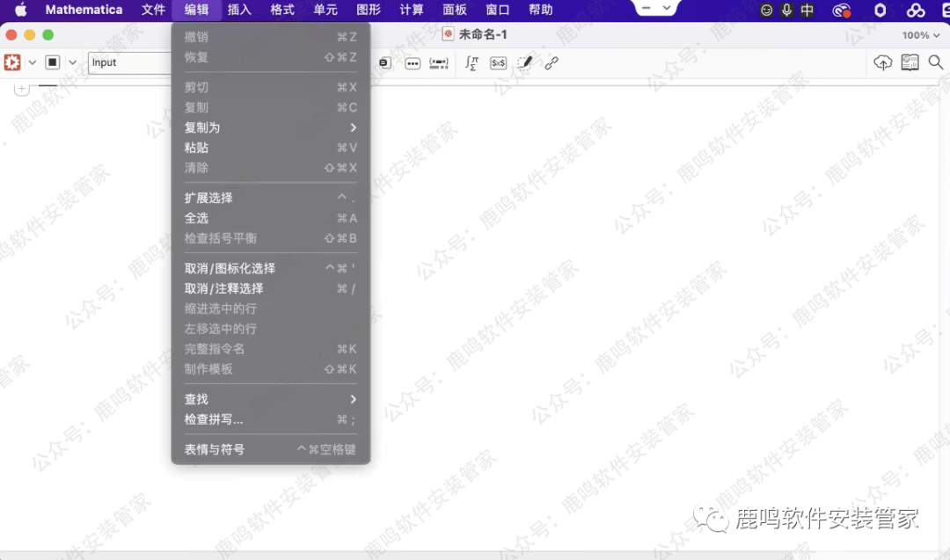950x560 pixels.
Task: Click the keyboard input alias icon
Action: coord(437,62)
